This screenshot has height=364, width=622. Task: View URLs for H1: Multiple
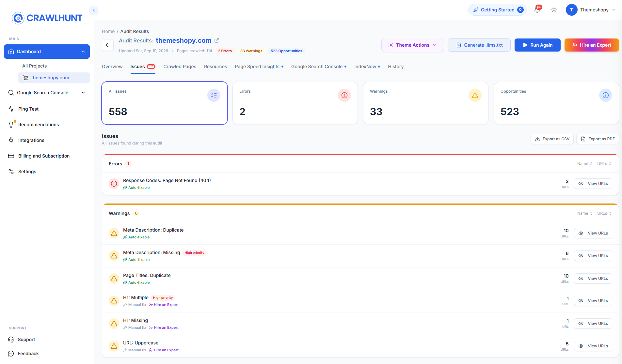pos(593,301)
